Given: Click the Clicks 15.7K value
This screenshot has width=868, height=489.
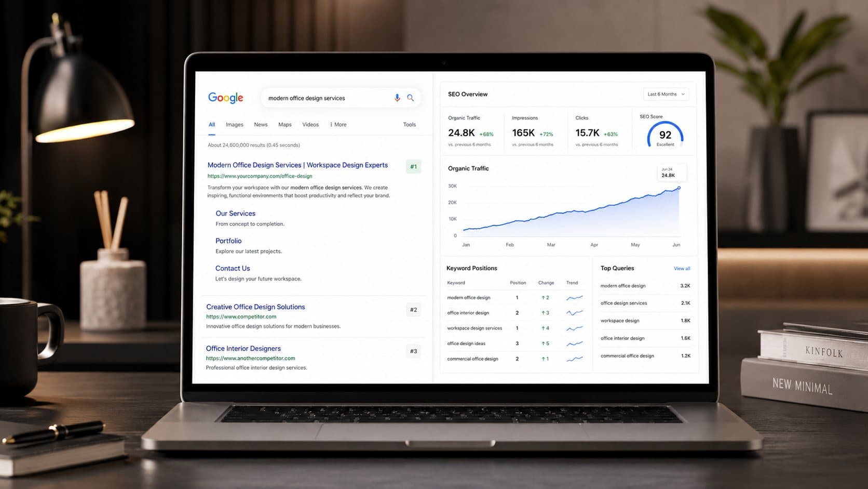Looking at the screenshot, I should (x=587, y=133).
